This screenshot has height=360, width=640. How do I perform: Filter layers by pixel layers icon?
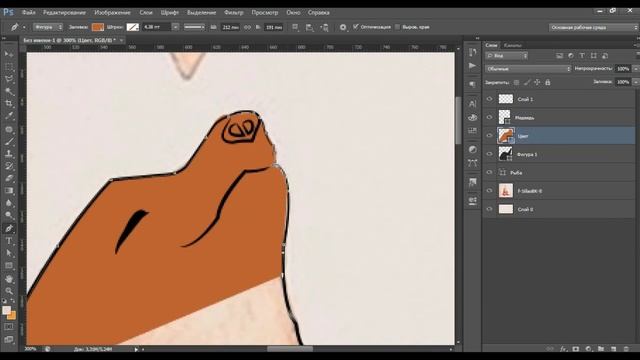(559, 56)
